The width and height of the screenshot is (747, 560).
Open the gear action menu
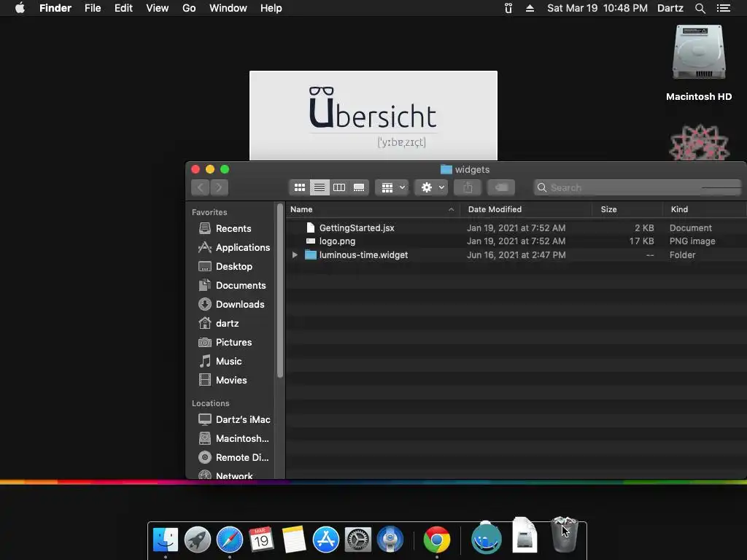coord(432,187)
